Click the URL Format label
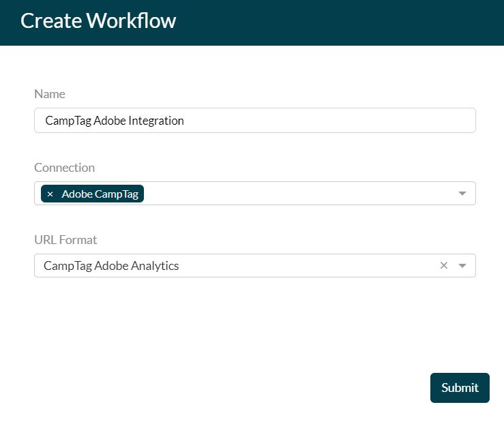Viewport: 504px width, 424px height. click(x=65, y=240)
